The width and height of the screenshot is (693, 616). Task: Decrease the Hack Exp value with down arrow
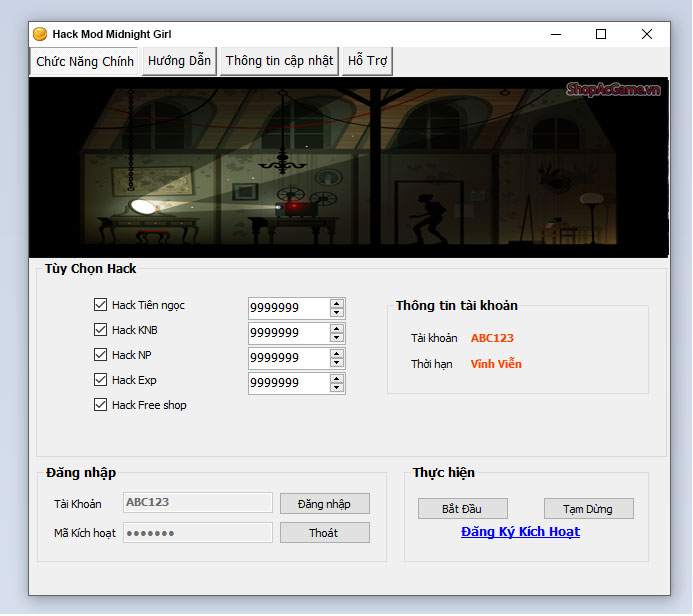tap(337, 388)
